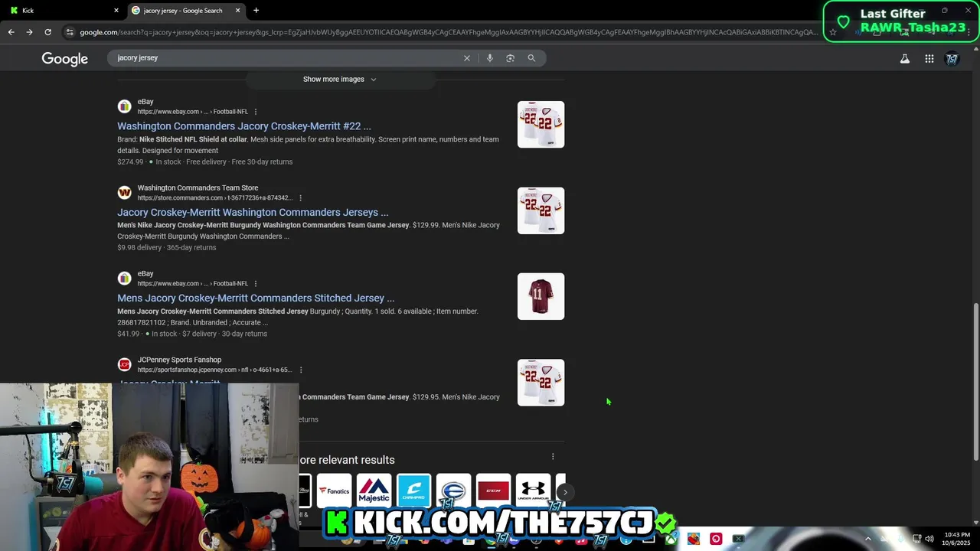This screenshot has height=551, width=980.
Task: Open Washington Commanders Jacory Croskey-Merritt #22 eBay link
Action: [244, 126]
